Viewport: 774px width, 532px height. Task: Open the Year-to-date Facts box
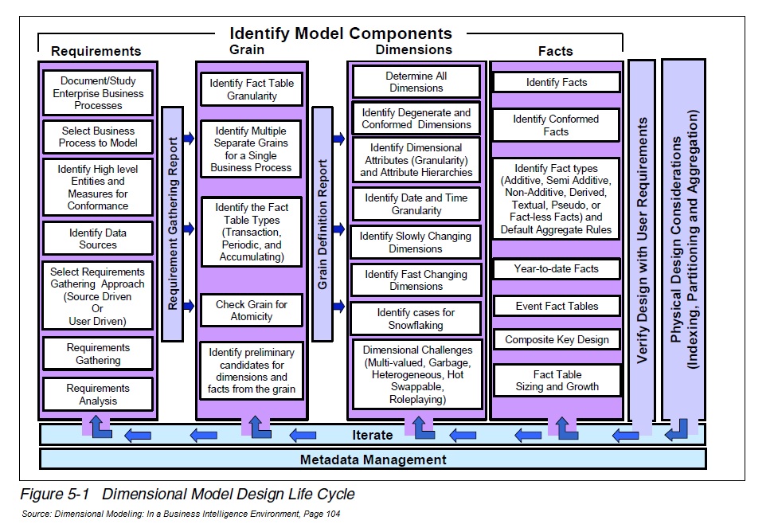[557, 269]
